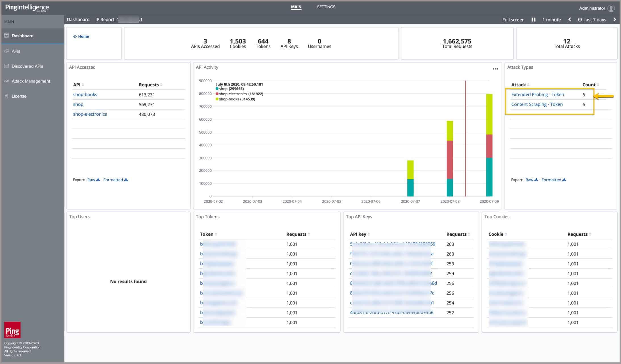The image size is (621, 364).
Task: Change the 1 minute refresh interval
Action: (551, 20)
